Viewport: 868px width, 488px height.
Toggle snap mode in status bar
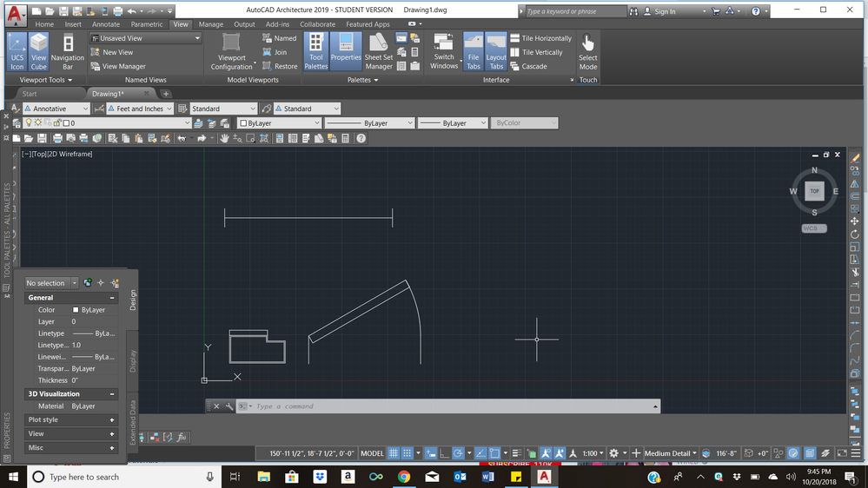point(407,453)
